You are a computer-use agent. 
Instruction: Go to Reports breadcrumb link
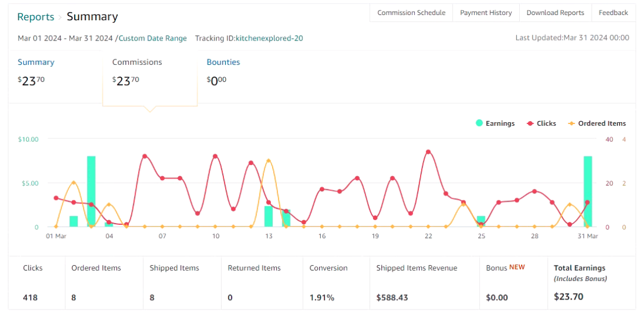coord(36,17)
